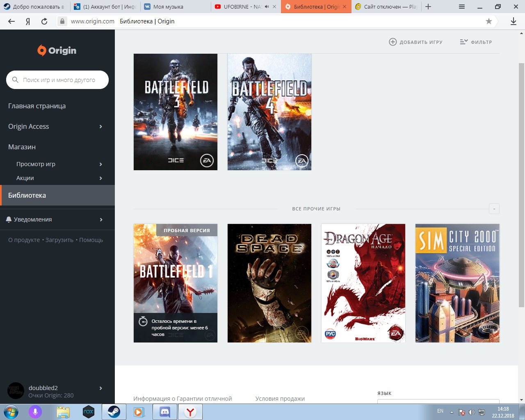
Task: Switch to Добро пожаловать tab
Action: pyautogui.click(x=35, y=7)
